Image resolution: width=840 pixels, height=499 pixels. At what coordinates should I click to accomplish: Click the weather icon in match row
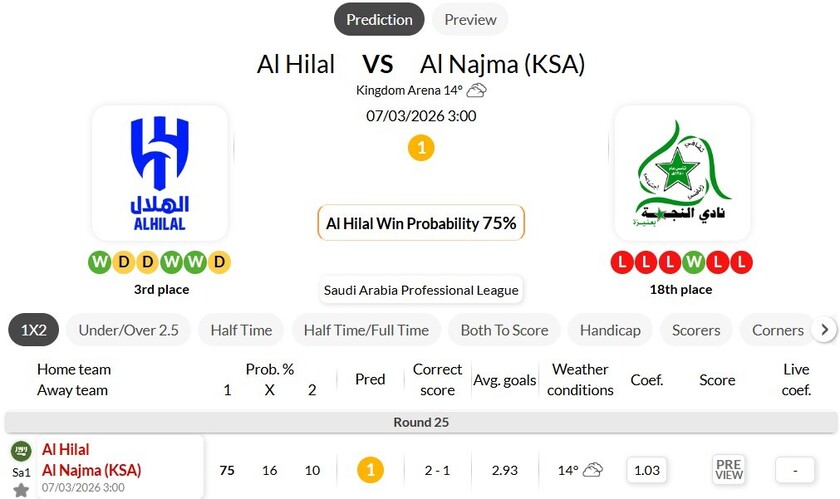(593, 470)
